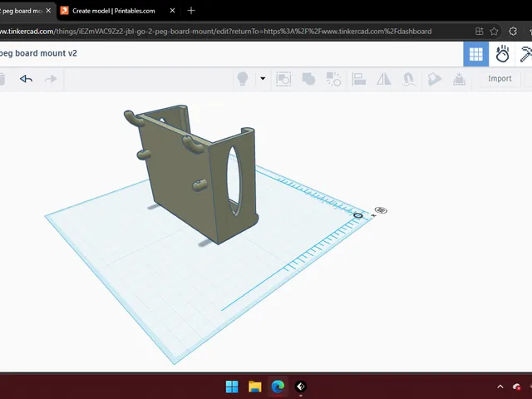Click the Workplane tool icon
532x399 pixels.
[x=459, y=79]
